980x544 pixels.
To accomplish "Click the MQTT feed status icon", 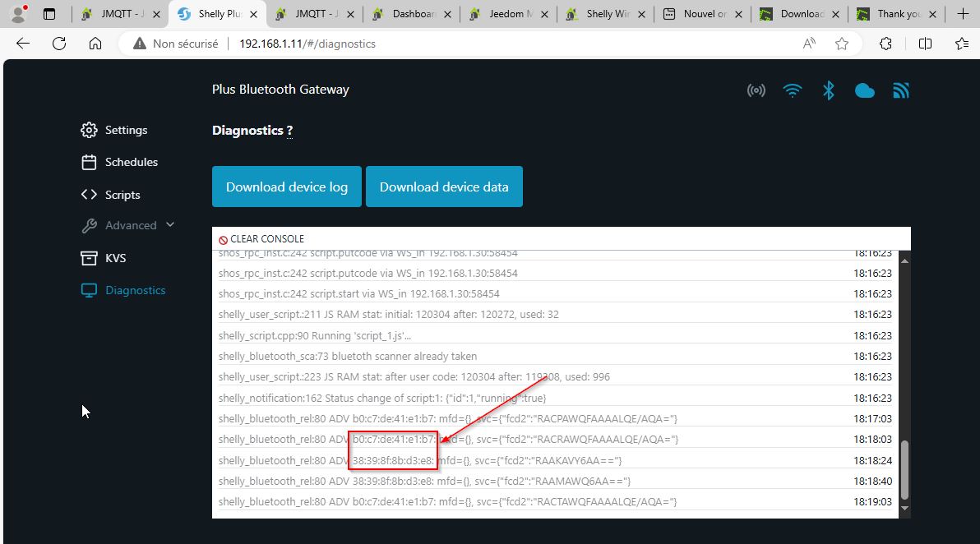I will pos(900,90).
